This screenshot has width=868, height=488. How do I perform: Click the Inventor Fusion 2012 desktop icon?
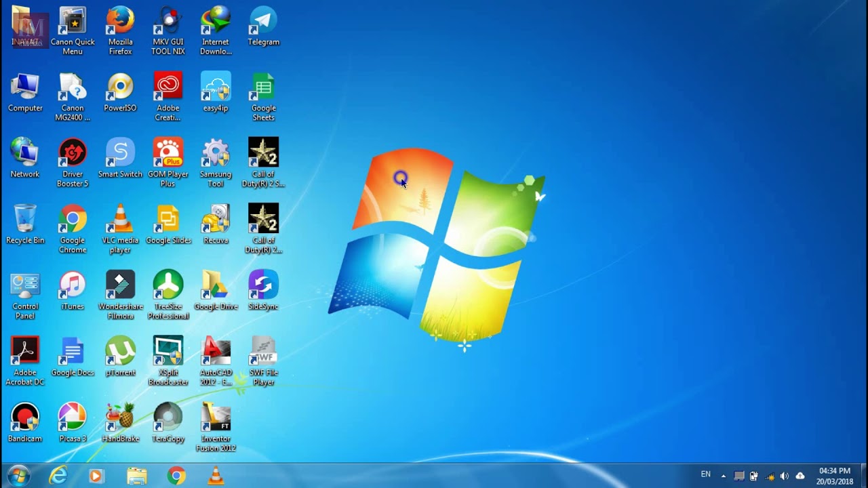216,428
